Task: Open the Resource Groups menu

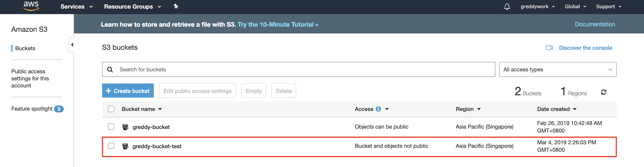Action: click(x=132, y=7)
